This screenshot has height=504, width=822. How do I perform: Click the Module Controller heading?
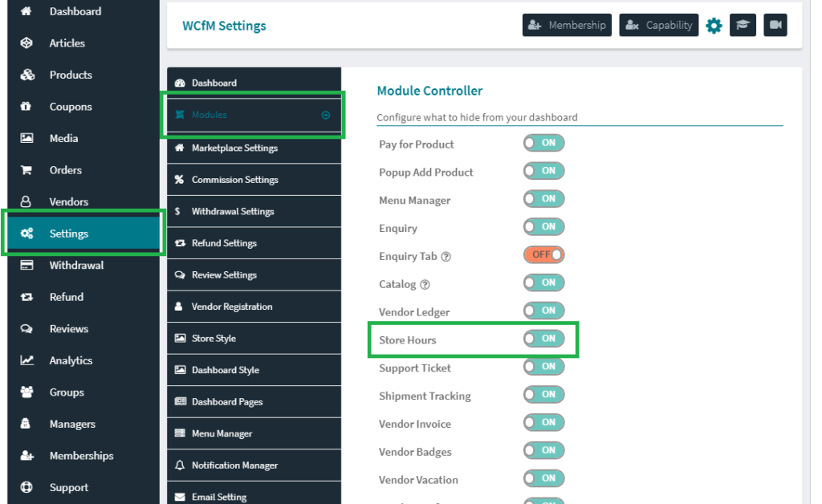point(429,91)
